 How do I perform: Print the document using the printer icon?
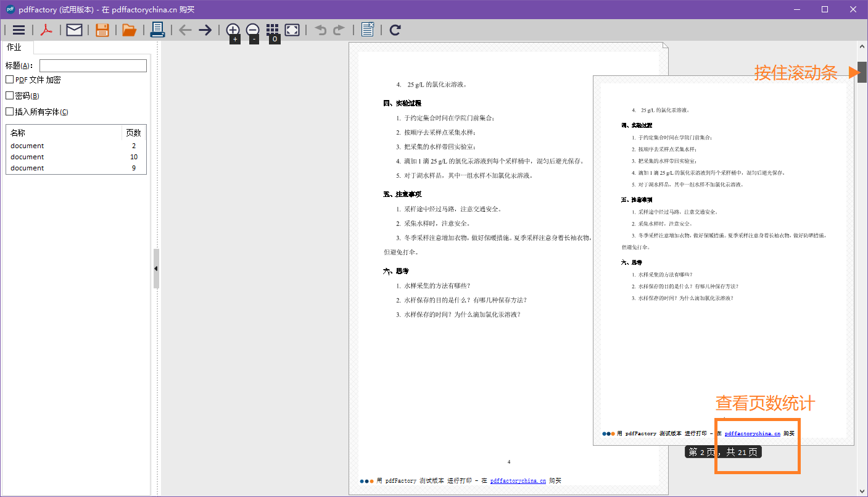coord(157,30)
